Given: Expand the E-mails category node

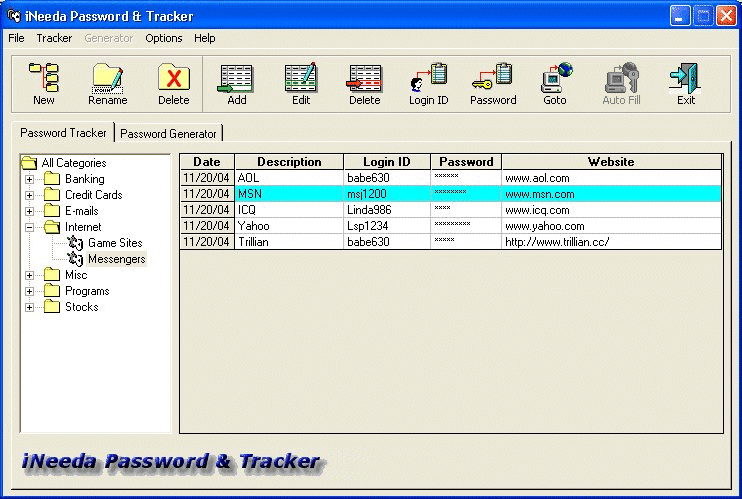Looking at the screenshot, I should [x=29, y=212].
